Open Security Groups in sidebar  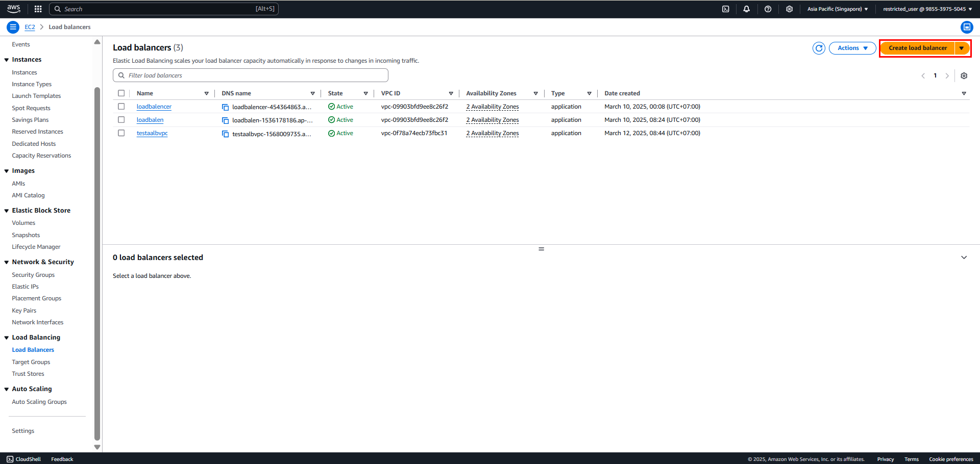point(33,275)
